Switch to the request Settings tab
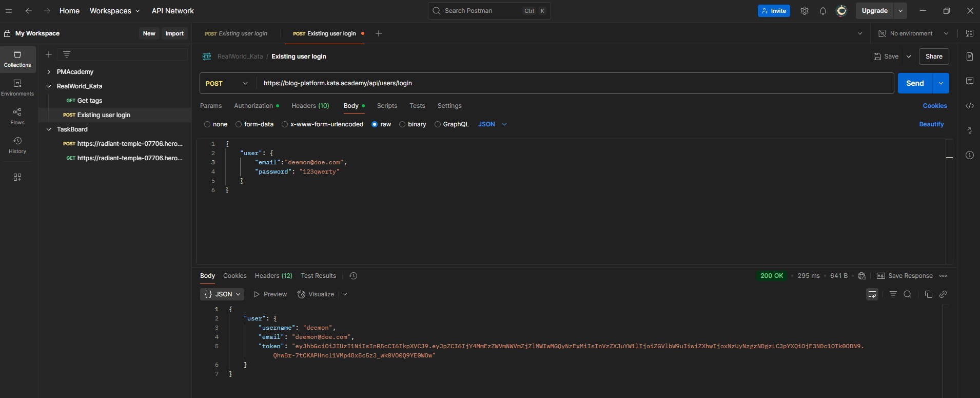Viewport: 980px width, 398px height. (x=449, y=106)
